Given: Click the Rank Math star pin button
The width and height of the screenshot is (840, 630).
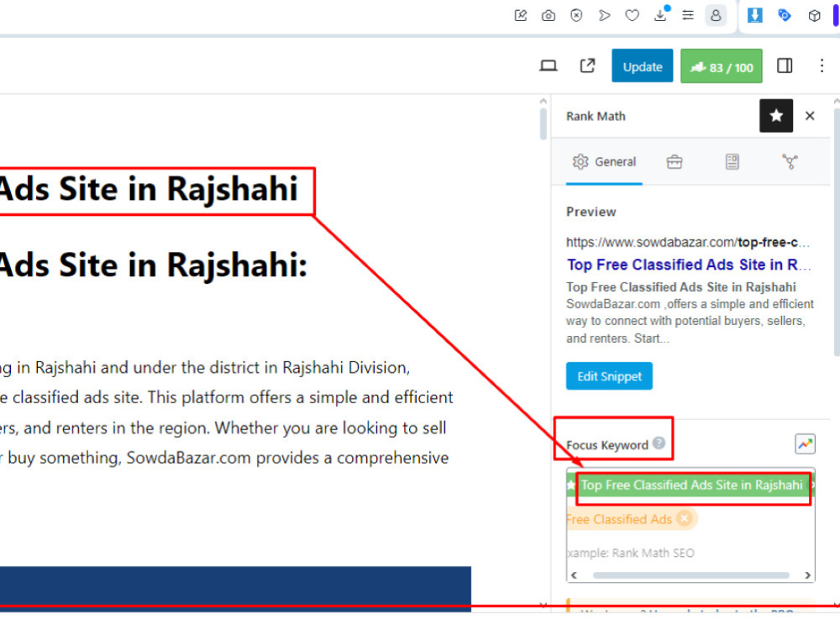Looking at the screenshot, I should 775,116.
